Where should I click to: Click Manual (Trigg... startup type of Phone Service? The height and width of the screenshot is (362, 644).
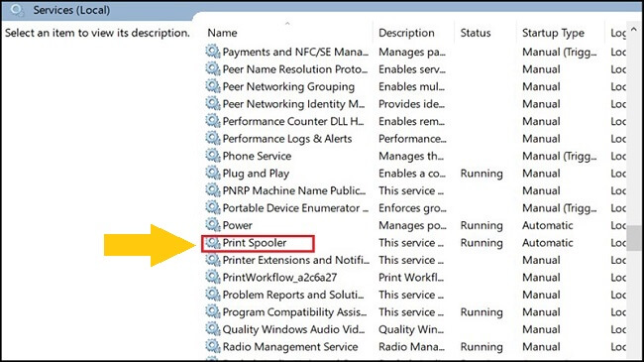point(560,156)
